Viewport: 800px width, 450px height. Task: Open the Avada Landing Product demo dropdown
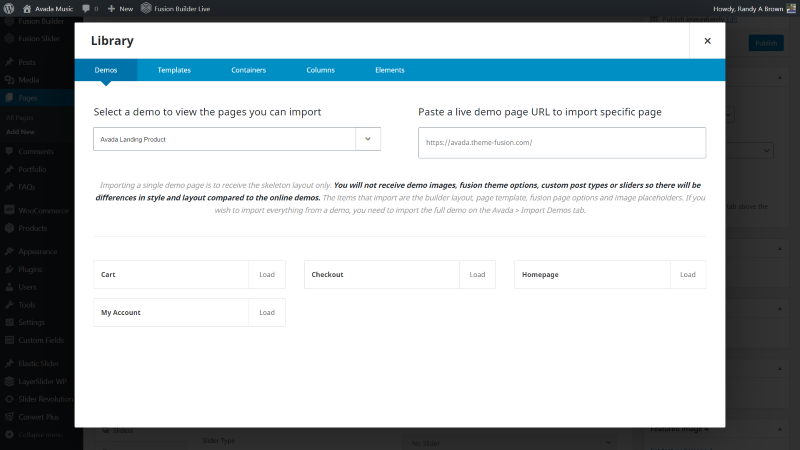237,139
